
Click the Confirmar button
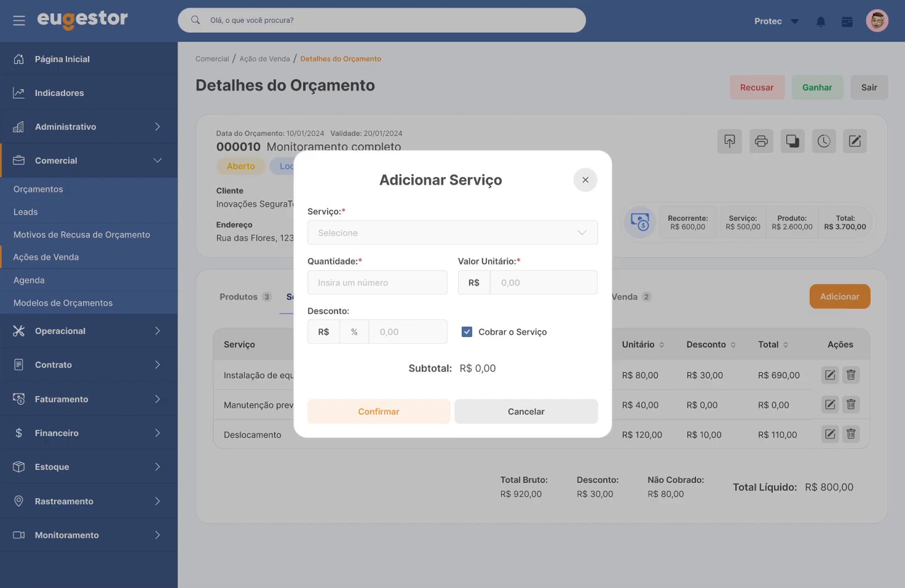379,412
